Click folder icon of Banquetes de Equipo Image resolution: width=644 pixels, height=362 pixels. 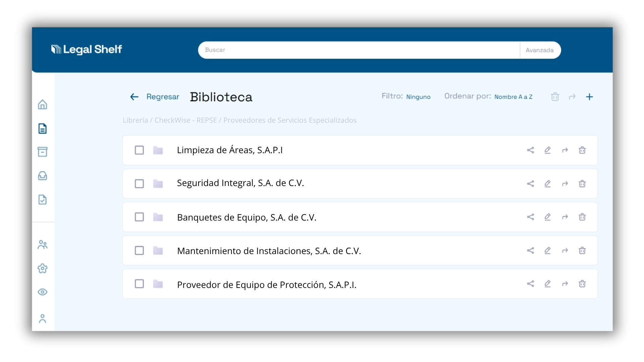tap(158, 217)
